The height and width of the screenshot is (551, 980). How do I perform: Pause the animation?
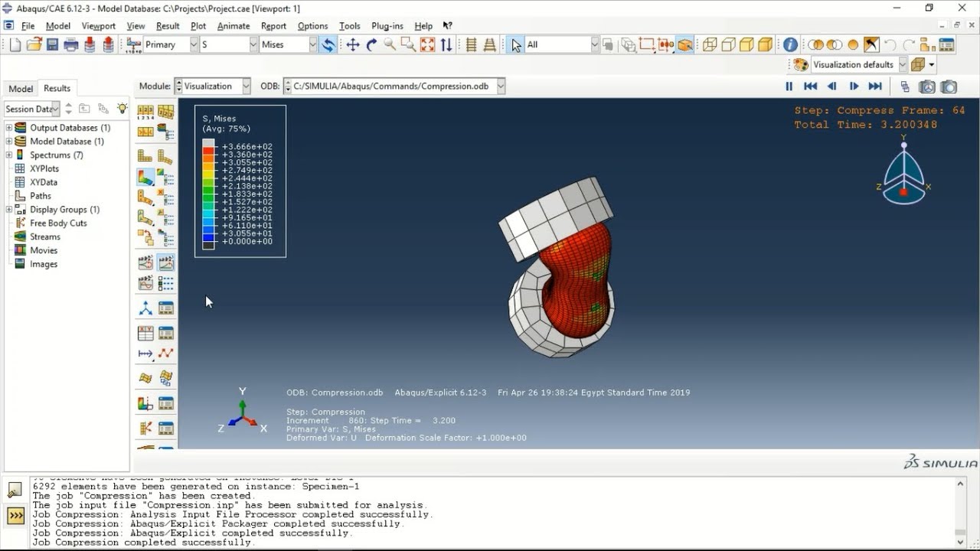tap(789, 86)
